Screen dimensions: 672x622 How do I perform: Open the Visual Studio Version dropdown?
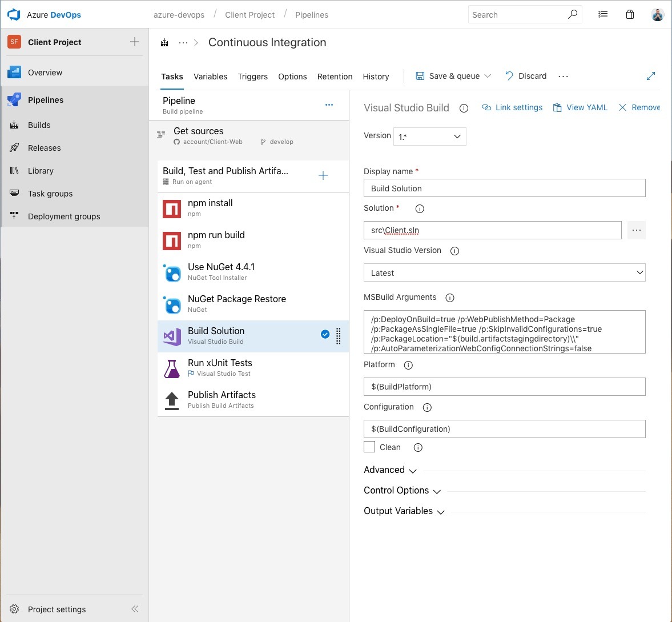point(504,273)
